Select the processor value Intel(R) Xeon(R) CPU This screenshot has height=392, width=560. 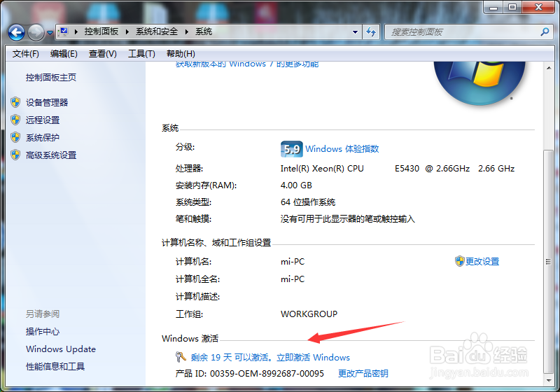click(322, 169)
